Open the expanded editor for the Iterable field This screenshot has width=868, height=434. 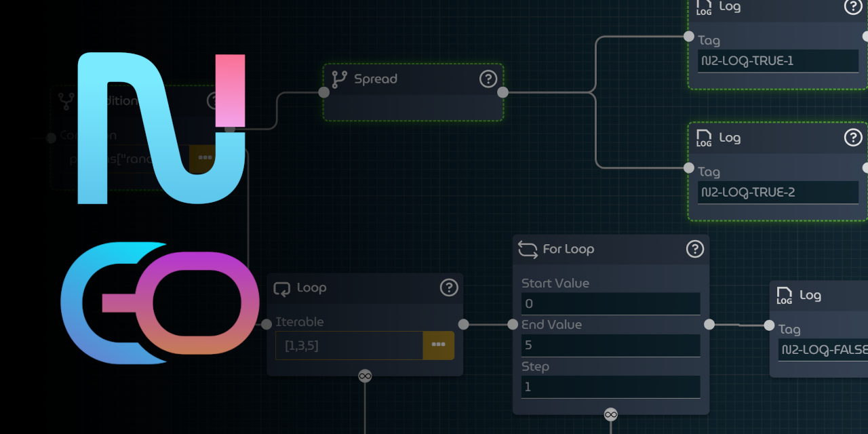point(438,345)
